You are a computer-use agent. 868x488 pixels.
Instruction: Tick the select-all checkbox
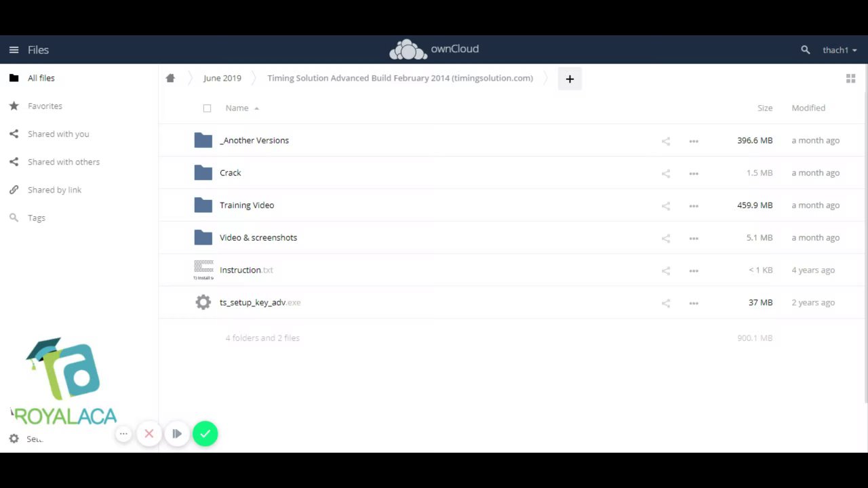(207, 108)
